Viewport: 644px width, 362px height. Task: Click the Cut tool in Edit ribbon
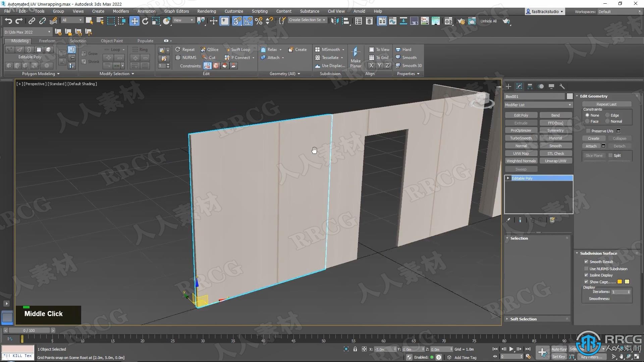[211, 57]
